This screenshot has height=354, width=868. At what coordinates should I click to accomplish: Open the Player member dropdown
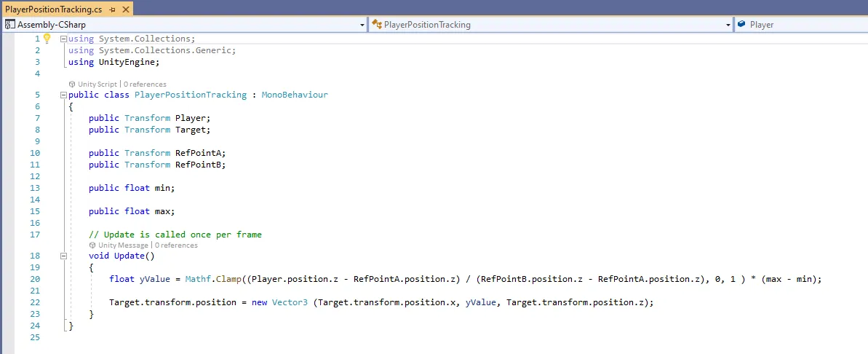801,24
